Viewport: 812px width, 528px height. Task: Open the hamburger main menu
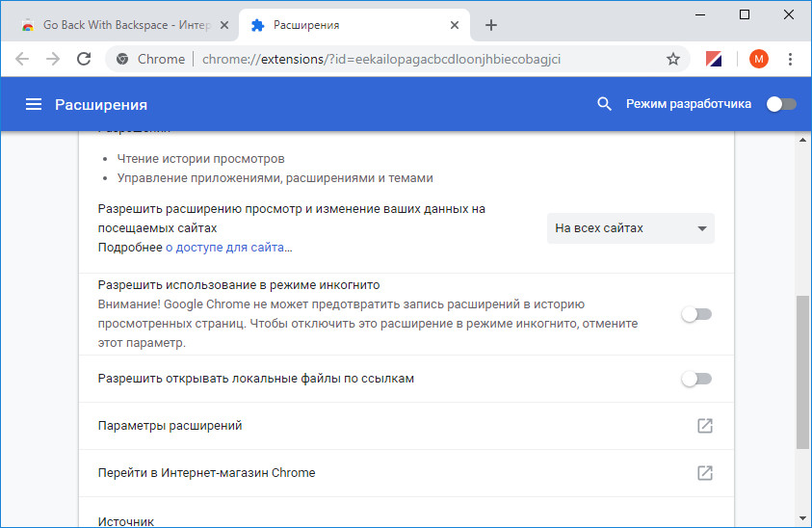click(34, 104)
